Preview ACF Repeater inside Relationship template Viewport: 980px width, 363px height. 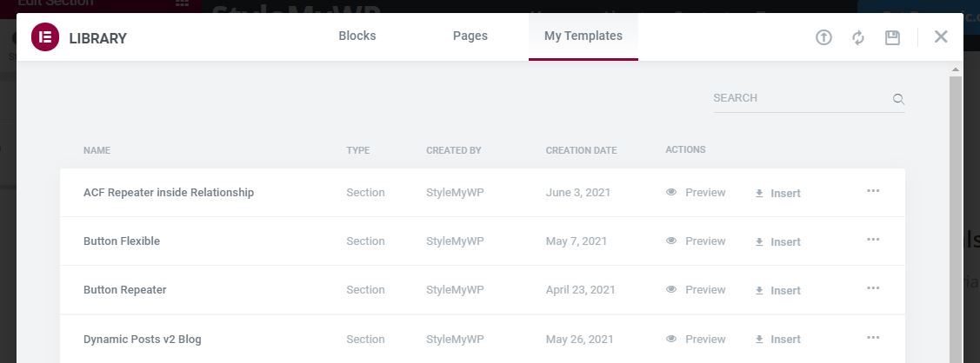696,192
